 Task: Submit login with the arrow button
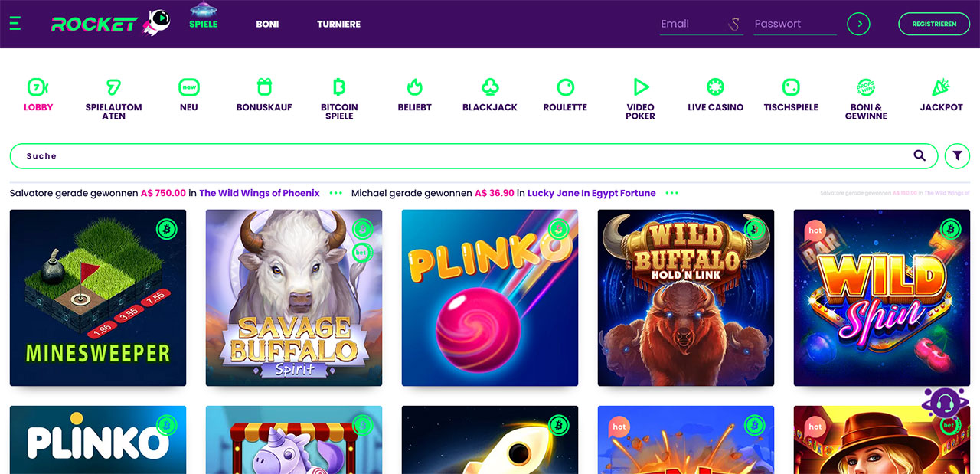[x=859, y=24]
